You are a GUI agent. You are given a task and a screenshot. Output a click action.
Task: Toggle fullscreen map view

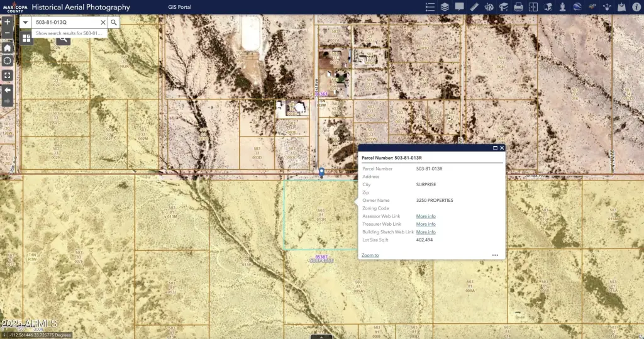pyautogui.click(x=8, y=75)
